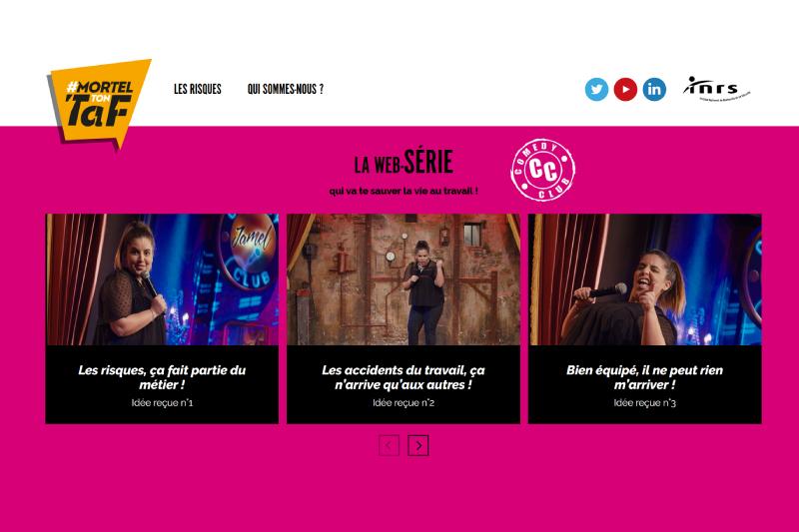Image resolution: width=799 pixels, height=532 pixels.
Task: Go to next carousel slide arrow
Action: click(418, 446)
